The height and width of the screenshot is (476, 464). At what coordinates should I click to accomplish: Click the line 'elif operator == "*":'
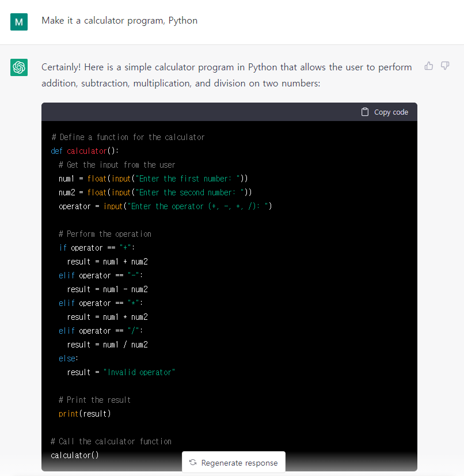(101, 303)
